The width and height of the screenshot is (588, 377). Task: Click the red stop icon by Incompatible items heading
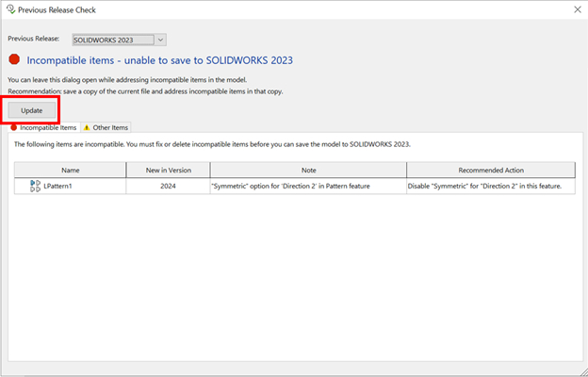coord(14,59)
